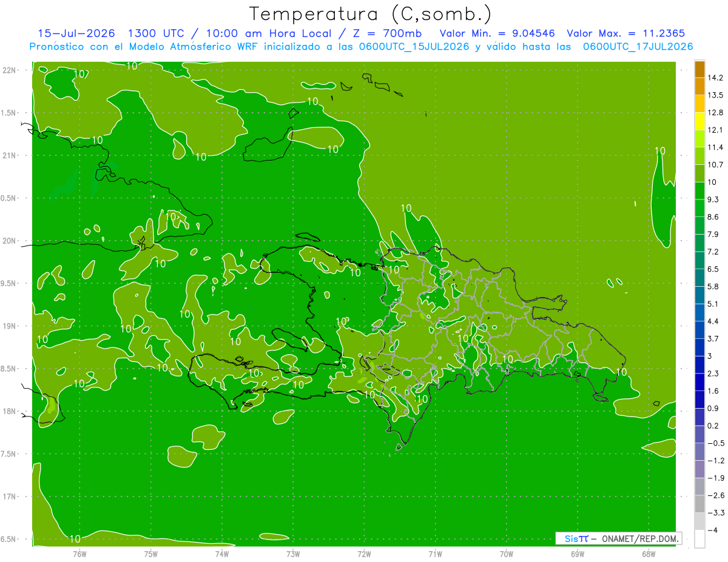This screenshot has height=562, width=728.
Task: Click the '10.7' legend value
Action: 715,165
